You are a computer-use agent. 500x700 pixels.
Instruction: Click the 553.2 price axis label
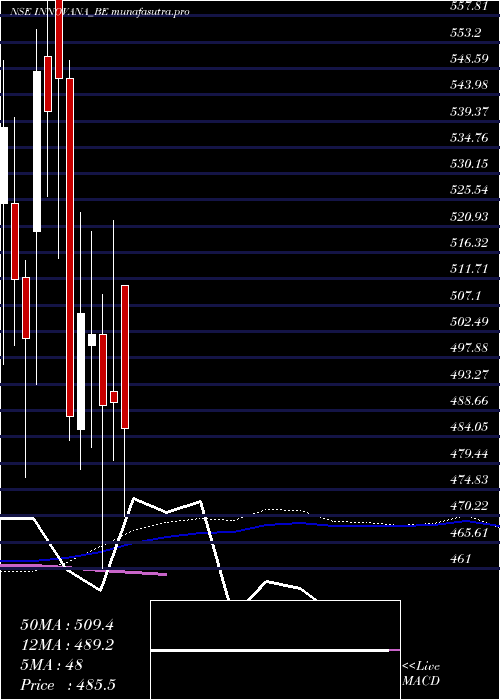coord(465,32)
